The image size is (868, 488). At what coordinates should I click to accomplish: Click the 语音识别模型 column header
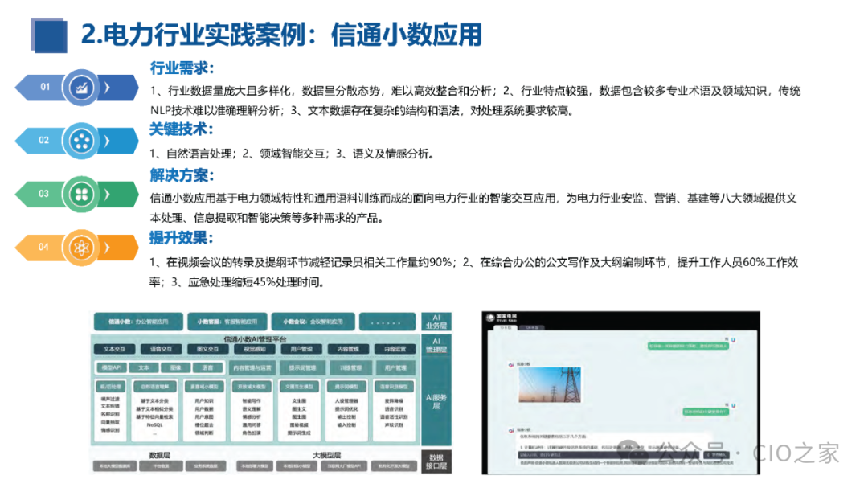click(x=394, y=387)
